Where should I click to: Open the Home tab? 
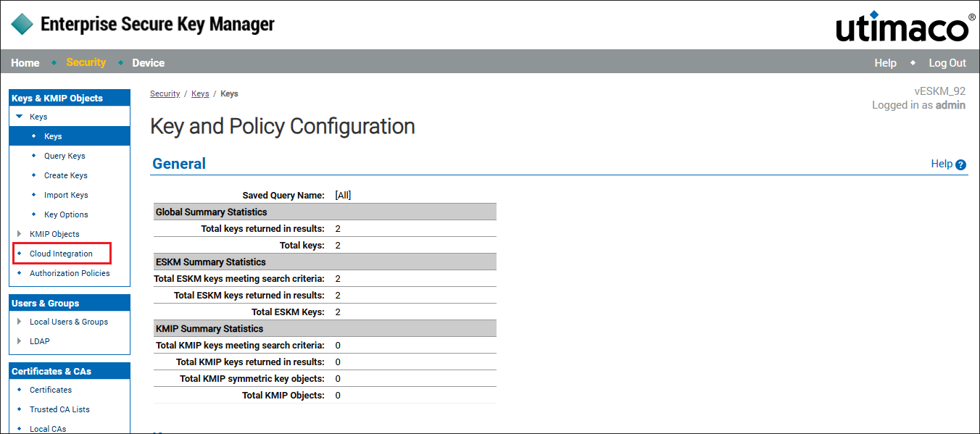[x=25, y=63]
